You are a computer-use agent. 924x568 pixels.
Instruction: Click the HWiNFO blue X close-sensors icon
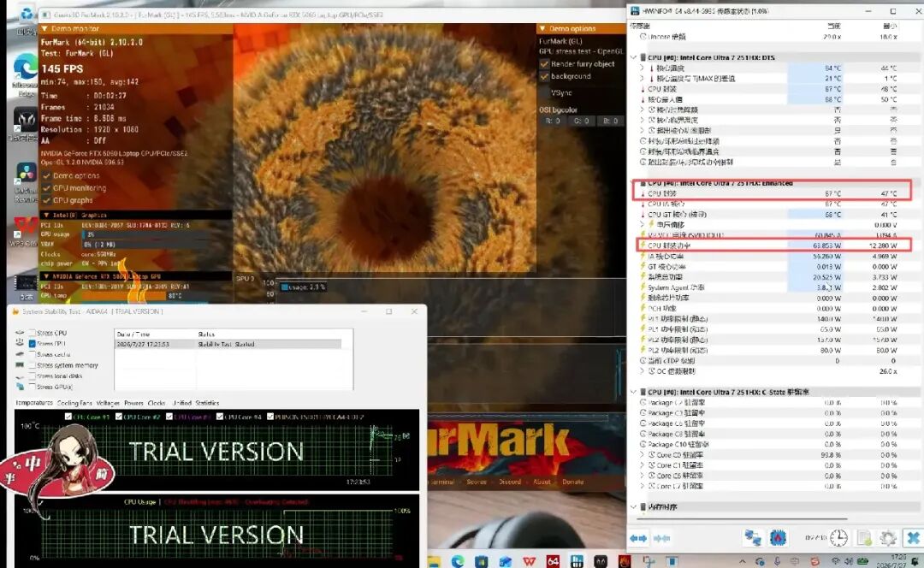point(912,538)
